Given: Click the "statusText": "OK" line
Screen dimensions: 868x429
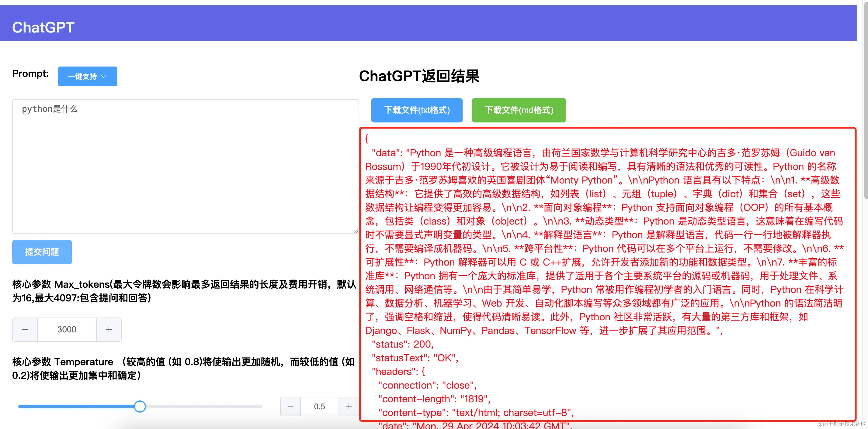Looking at the screenshot, I should [415, 358].
